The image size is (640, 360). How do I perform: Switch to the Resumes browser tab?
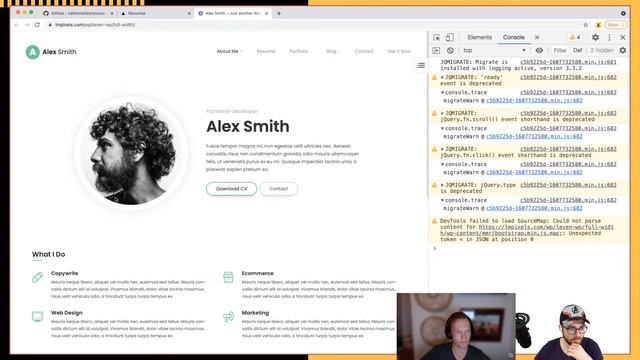[x=155, y=13]
